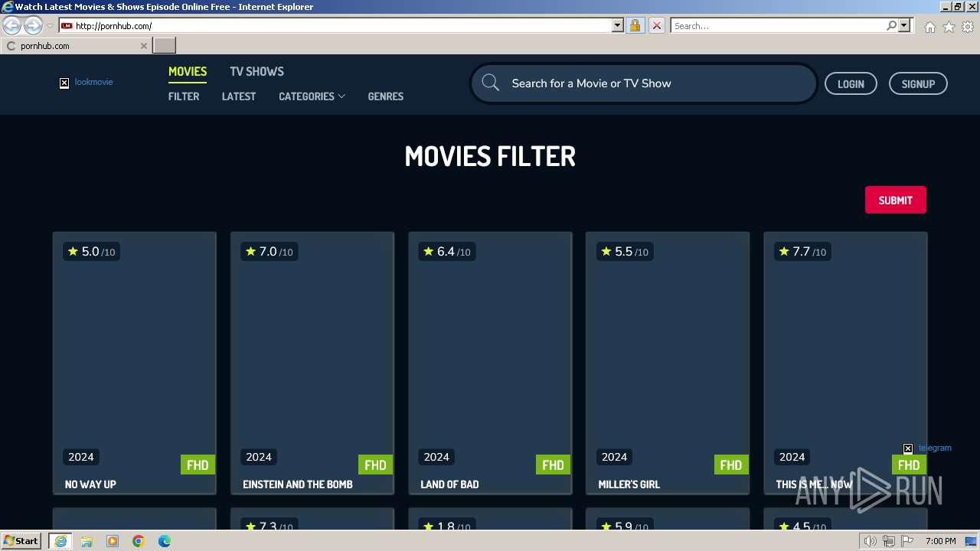Viewport: 980px width, 551px height.
Task: Click the volume speaker tray icon
Action: (871, 541)
